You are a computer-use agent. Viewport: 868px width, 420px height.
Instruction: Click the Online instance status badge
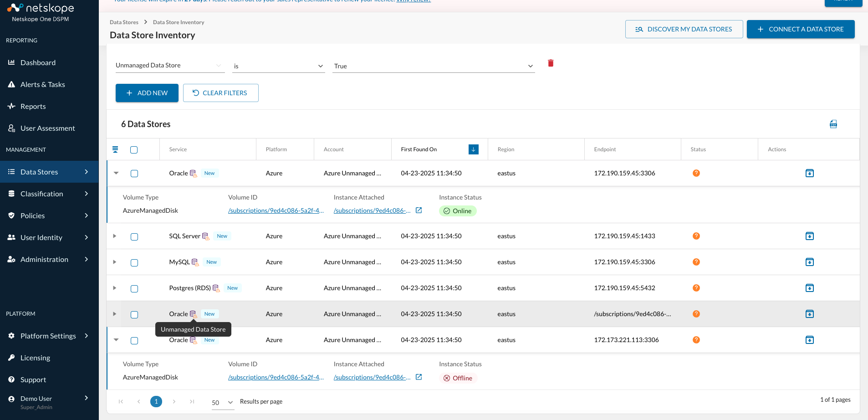[458, 211]
